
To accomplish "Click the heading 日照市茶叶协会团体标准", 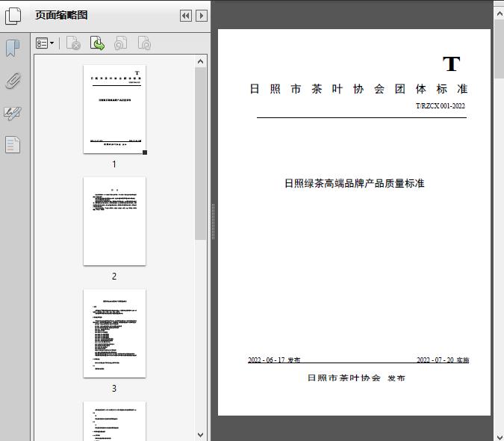I will [x=358, y=89].
